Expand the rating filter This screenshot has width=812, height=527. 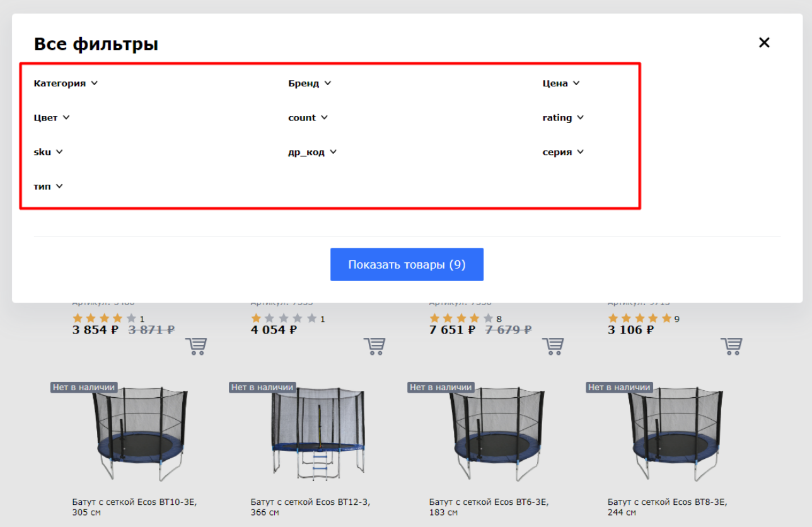pos(563,118)
